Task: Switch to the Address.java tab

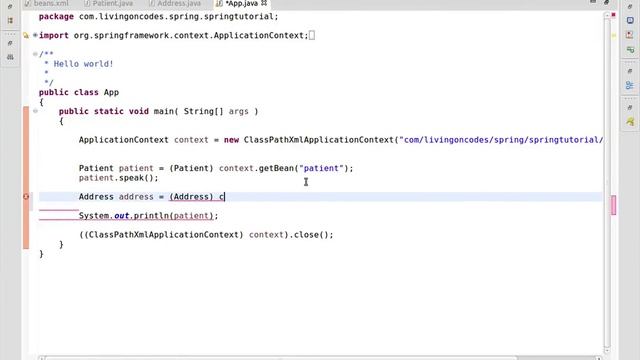Action: [x=175, y=4]
